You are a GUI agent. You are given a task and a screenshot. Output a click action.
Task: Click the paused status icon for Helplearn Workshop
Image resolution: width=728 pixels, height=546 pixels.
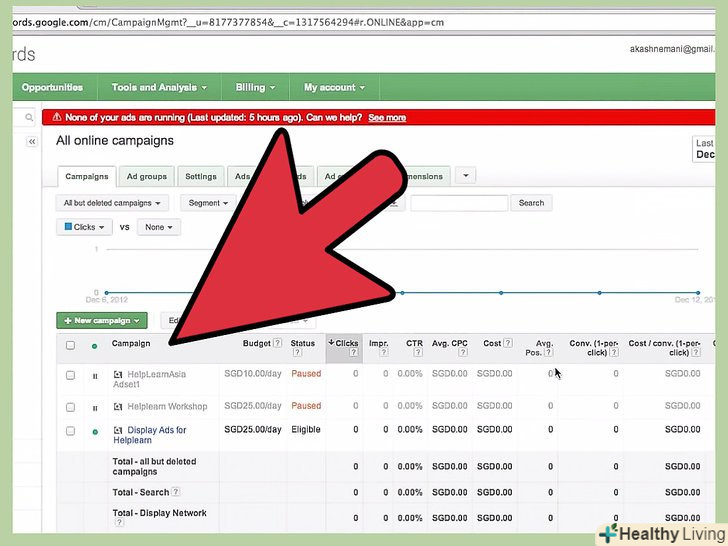click(95, 408)
